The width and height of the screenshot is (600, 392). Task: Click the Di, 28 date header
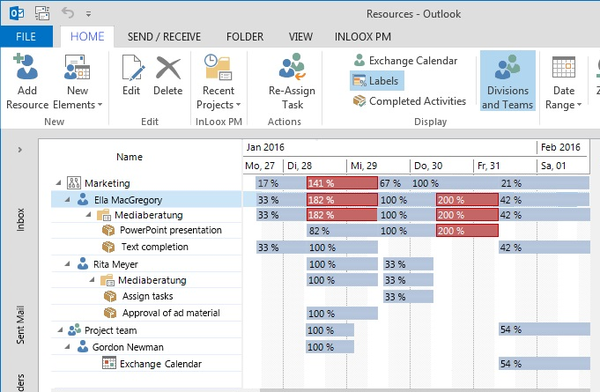pyautogui.click(x=315, y=166)
